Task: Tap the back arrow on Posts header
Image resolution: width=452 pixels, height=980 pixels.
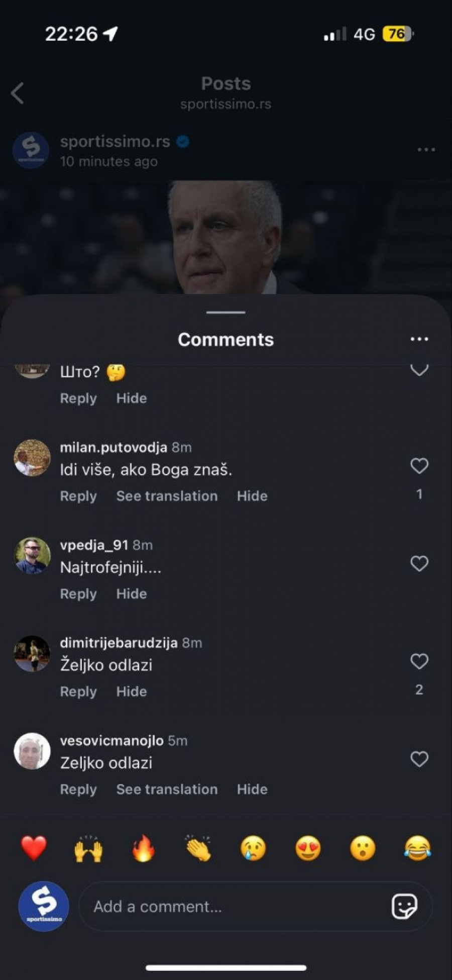Action: click(x=18, y=93)
